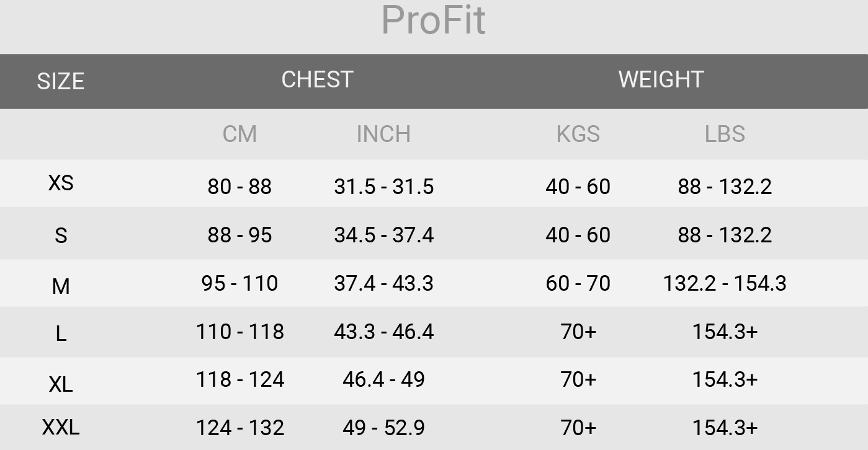Screen dimensions: 868x450
Task: Select the CM sub-header
Action: click(x=239, y=134)
